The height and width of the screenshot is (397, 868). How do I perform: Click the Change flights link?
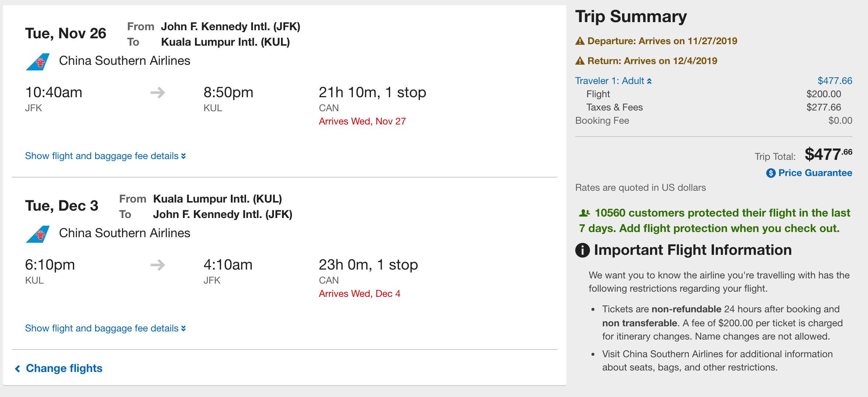click(64, 368)
